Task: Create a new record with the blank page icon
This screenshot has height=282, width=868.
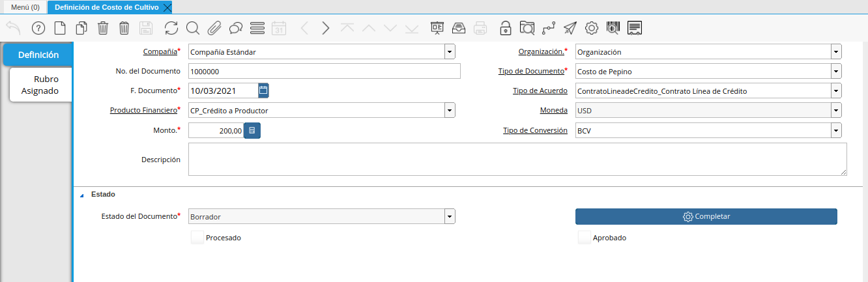Action: pyautogui.click(x=59, y=28)
